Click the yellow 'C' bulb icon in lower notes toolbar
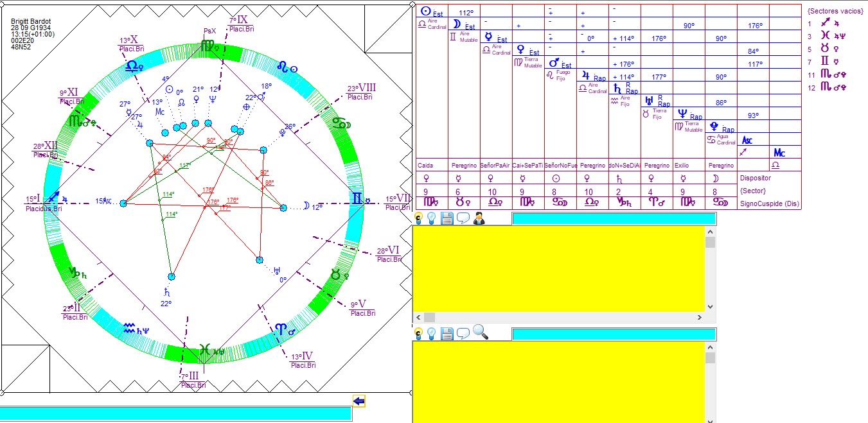Viewport: 868px width, 423px height. (419, 333)
